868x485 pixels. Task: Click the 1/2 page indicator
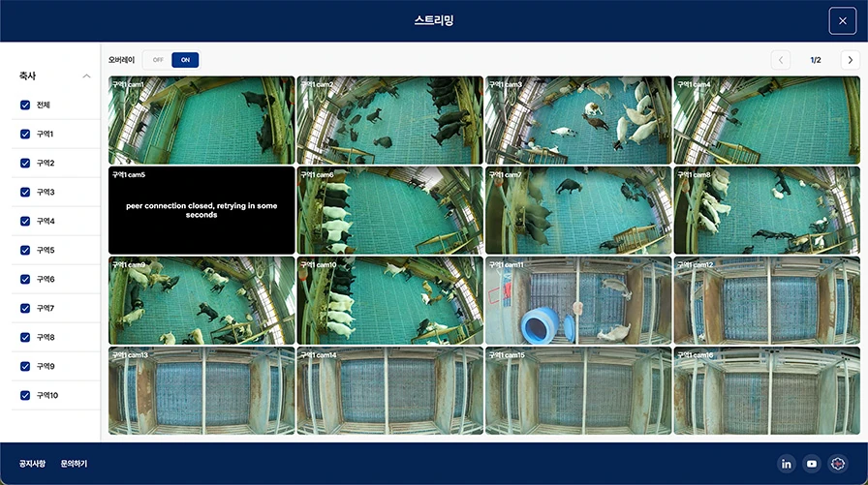[816, 60]
